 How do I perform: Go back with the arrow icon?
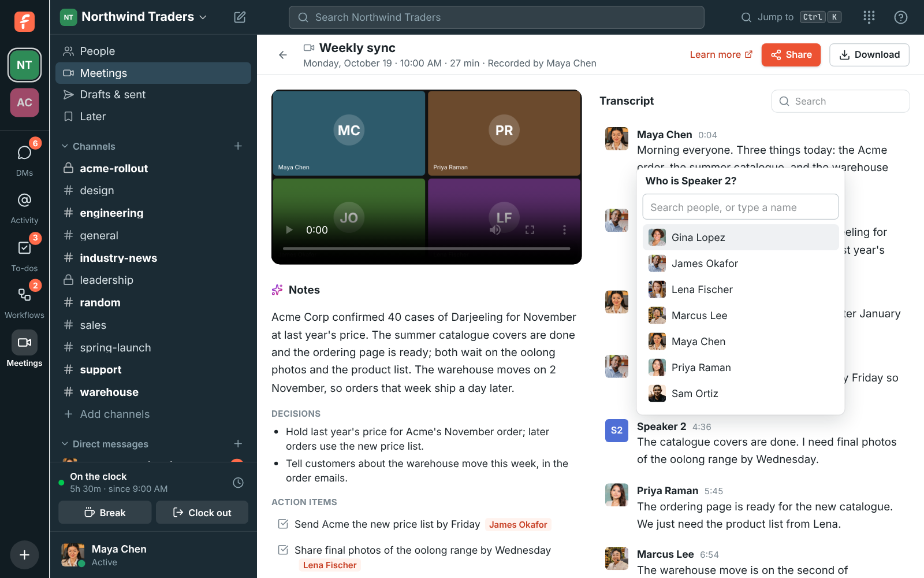pyautogui.click(x=283, y=55)
